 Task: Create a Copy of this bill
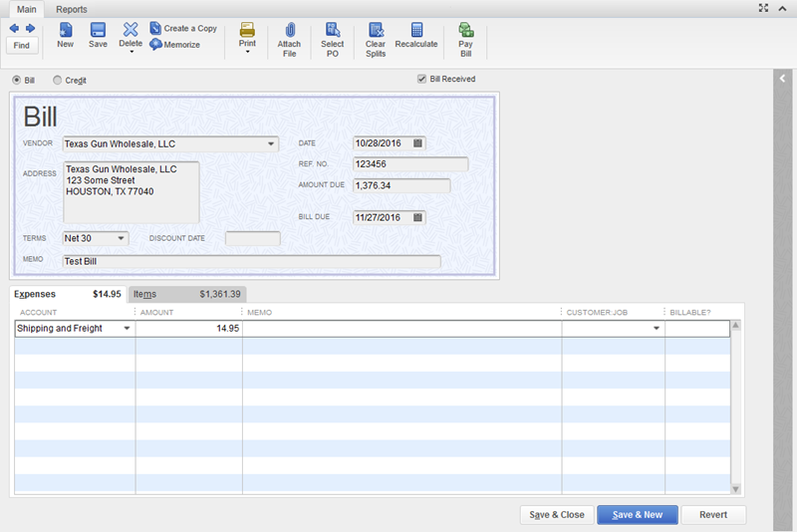click(183, 29)
